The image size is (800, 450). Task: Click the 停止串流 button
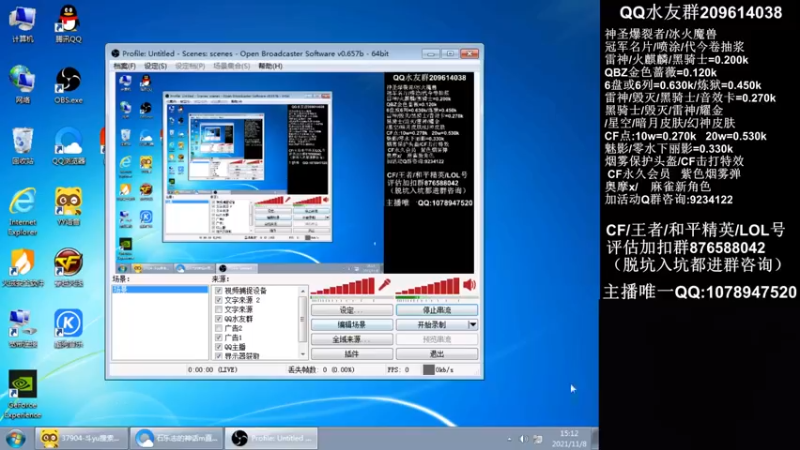(437, 310)
